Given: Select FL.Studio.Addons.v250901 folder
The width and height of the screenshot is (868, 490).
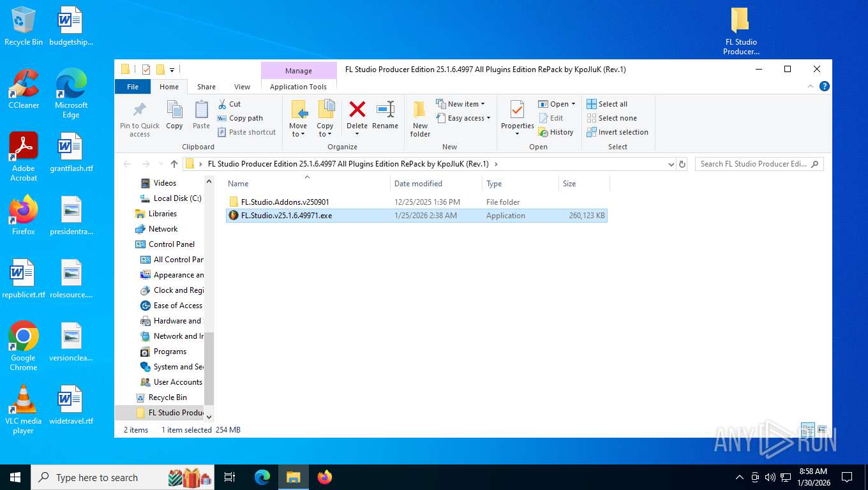Looking at the screenshot, I should tap(416, 202).
